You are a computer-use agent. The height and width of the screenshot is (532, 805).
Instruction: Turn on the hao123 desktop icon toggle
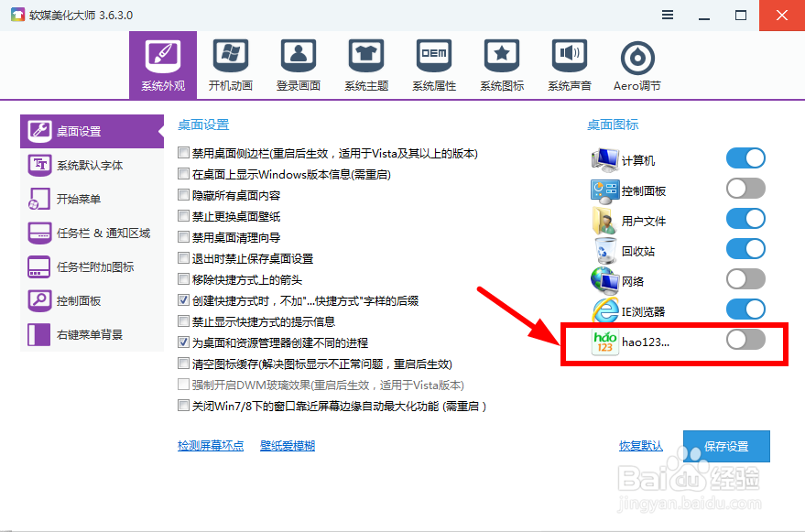(745, 341)
